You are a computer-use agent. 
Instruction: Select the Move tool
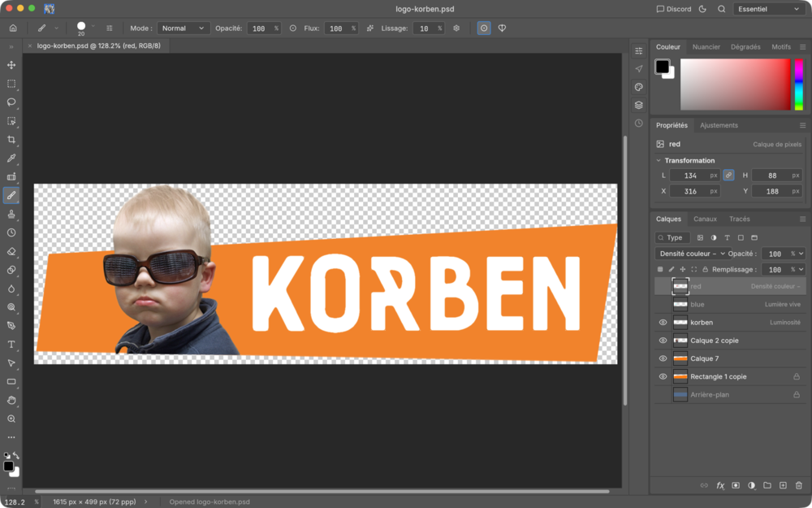pyautogui.click(x=11, y=65)
